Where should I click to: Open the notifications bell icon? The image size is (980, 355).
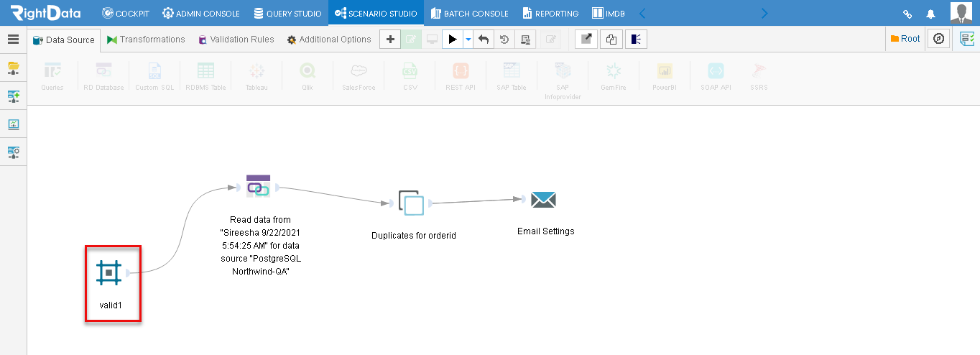pos(931,14)
